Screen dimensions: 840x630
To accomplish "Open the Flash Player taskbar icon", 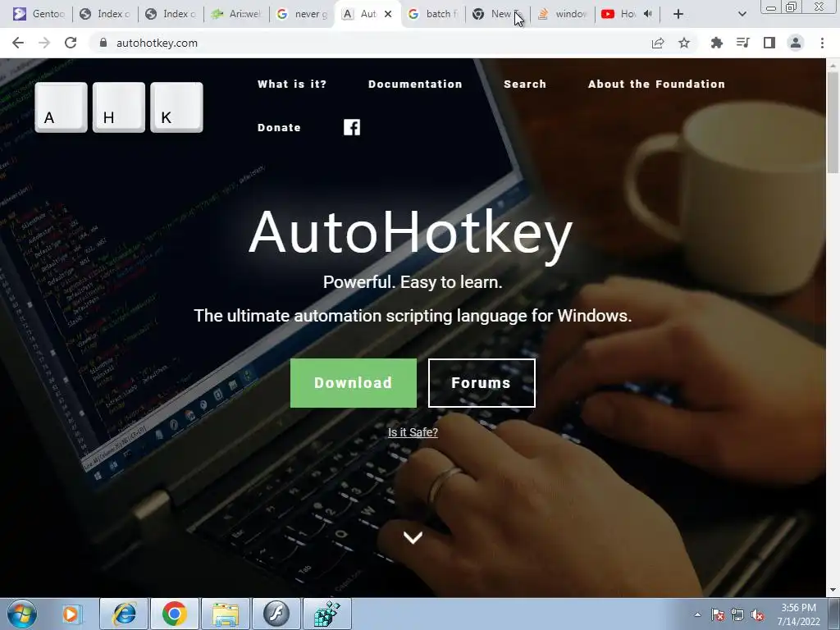I will (x=276, y=614).
